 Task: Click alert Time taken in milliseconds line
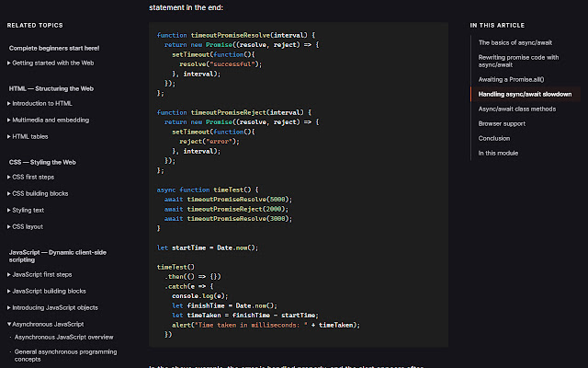pos(266,325)
